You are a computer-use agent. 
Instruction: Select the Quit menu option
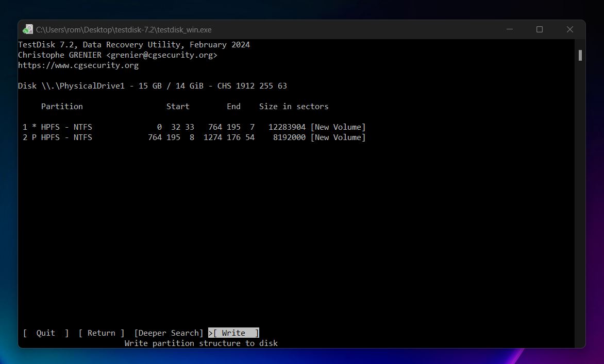46,333
